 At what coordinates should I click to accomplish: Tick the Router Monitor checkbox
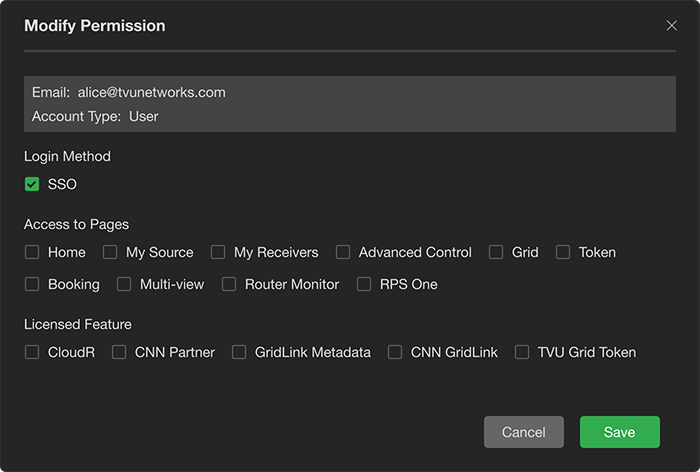click(x=229, y=284)
